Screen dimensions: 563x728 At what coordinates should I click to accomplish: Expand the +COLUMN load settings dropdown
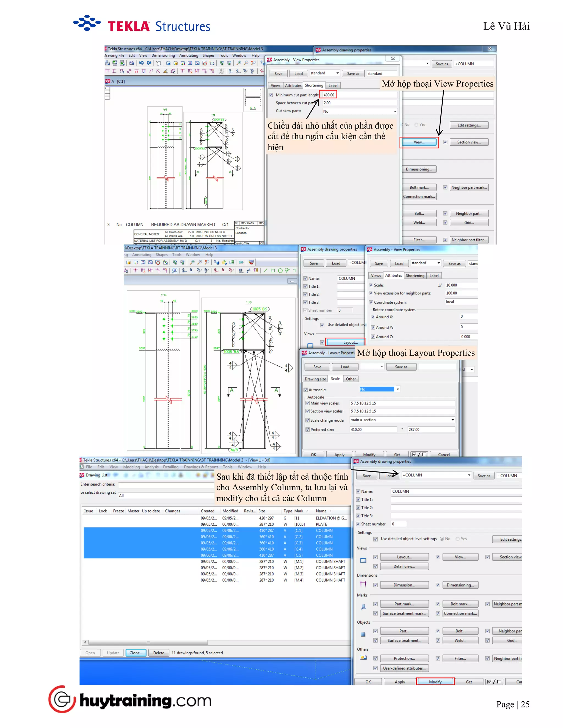coord(469,475)
